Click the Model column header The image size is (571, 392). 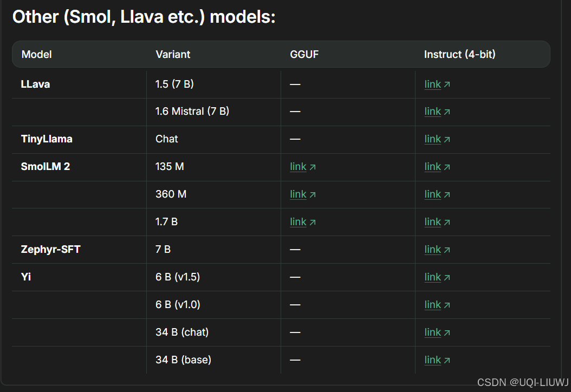tap(36, 54)
